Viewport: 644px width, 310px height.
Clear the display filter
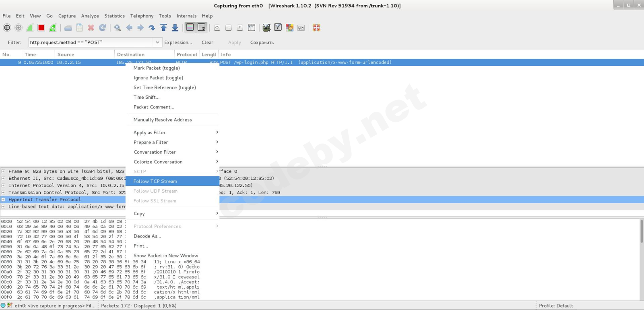(207, 42)
